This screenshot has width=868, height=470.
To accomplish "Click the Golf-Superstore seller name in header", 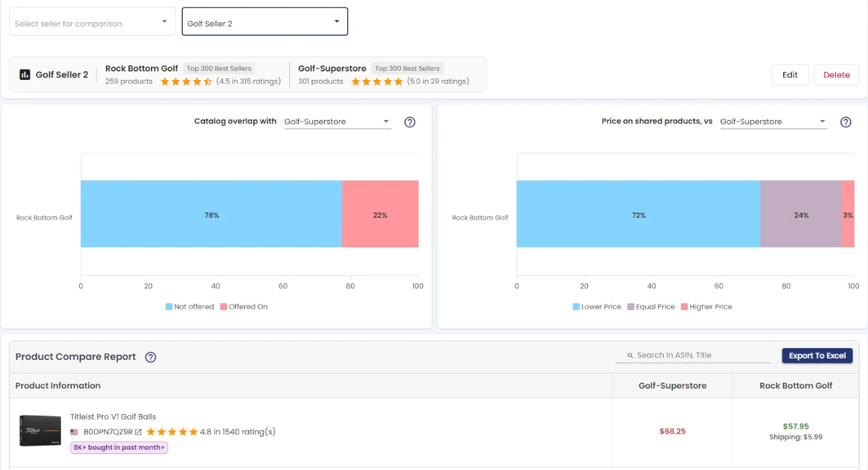I will tap(332, 68).
